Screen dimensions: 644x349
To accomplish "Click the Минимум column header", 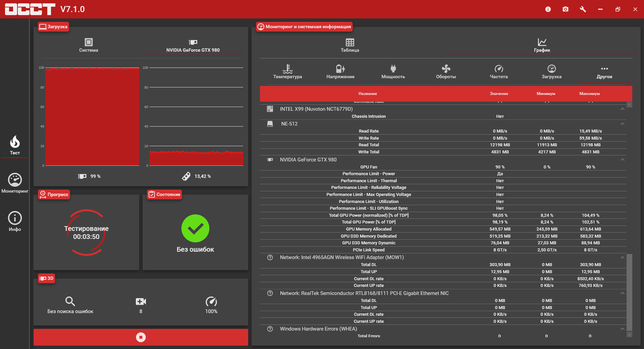I will click(546, 94).
